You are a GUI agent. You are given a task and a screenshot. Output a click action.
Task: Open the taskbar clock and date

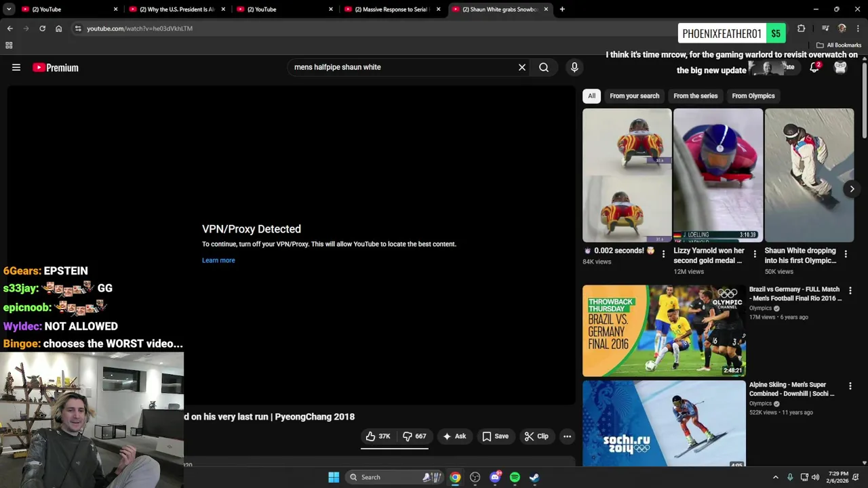click(839, 477)
